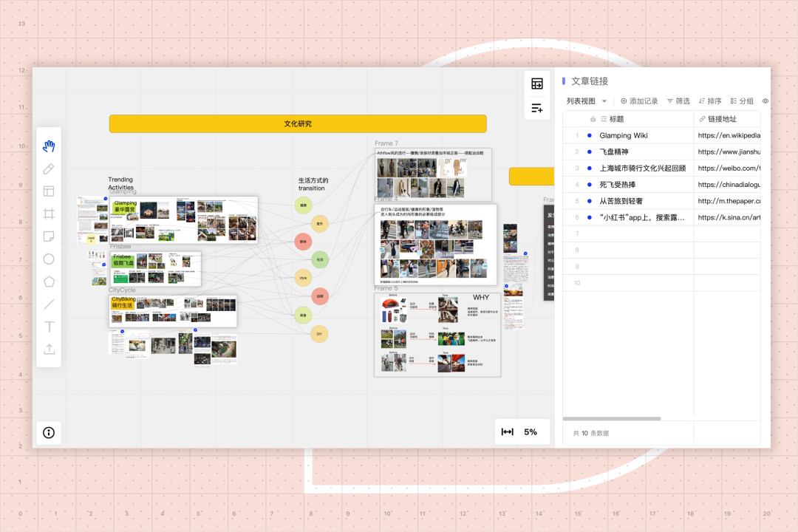
Task: Select the Frame 5 label
Action: click(x=386, y=288)
